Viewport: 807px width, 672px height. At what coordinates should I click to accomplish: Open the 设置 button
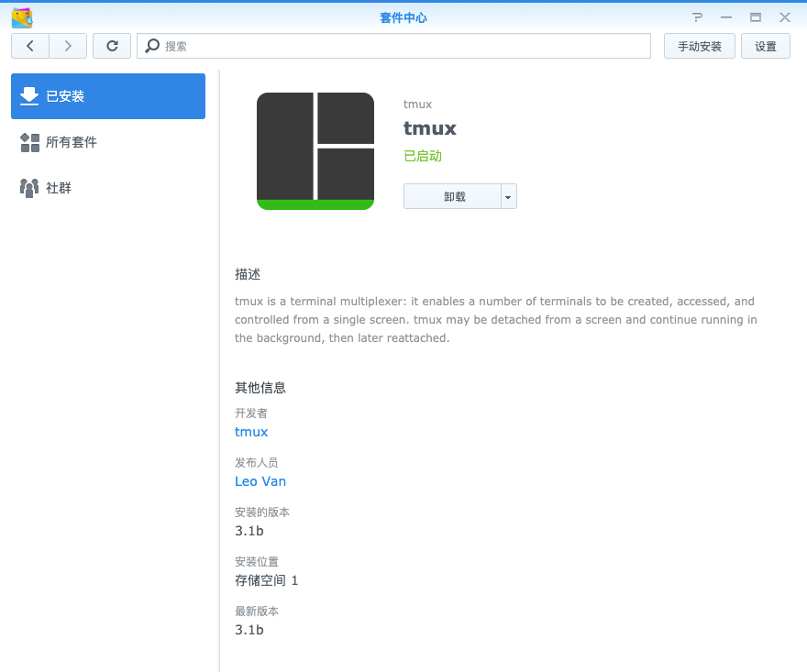pos(765,46)
